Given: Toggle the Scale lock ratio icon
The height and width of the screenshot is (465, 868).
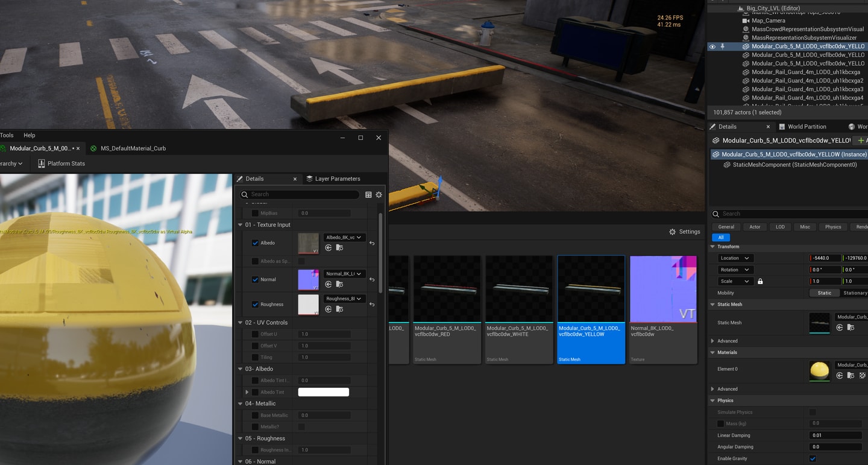Looking at the screenshot, I should click(760, 282).
